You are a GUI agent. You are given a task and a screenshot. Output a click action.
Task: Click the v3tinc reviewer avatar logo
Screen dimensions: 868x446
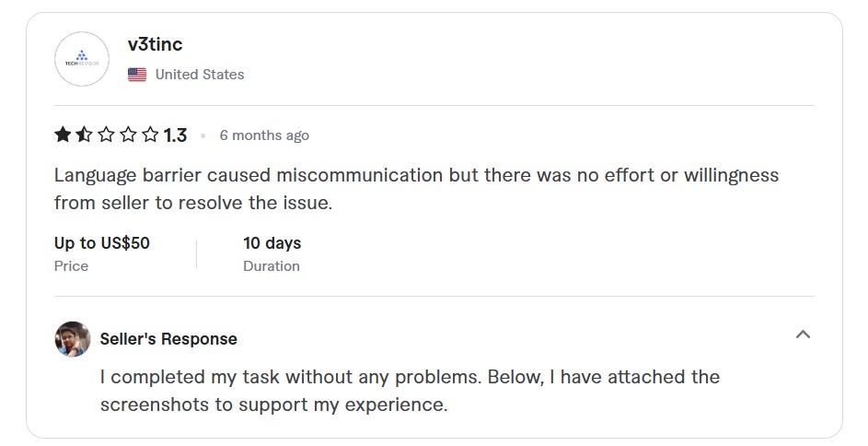(x=82, y=59)
